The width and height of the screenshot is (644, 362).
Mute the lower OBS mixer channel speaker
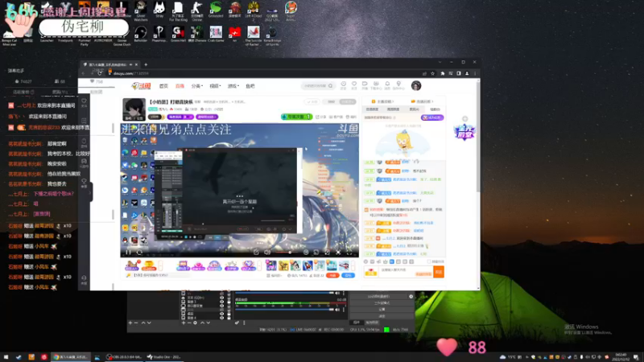(x=337, y=310)
